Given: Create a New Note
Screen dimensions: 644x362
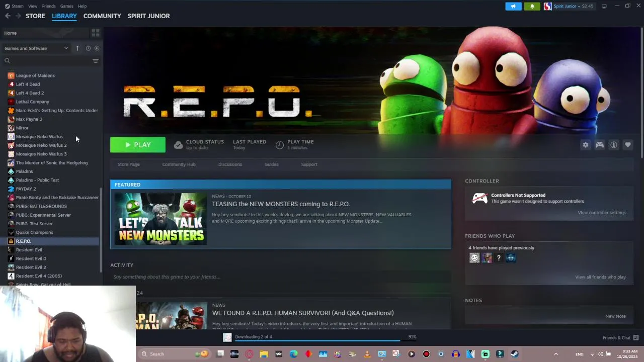Looking at the screenshot, I should click(615, 316).
